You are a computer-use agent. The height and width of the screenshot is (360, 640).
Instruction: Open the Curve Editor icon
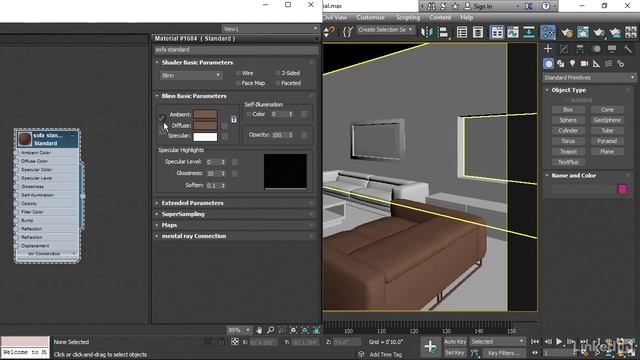[x=513, y=32]
